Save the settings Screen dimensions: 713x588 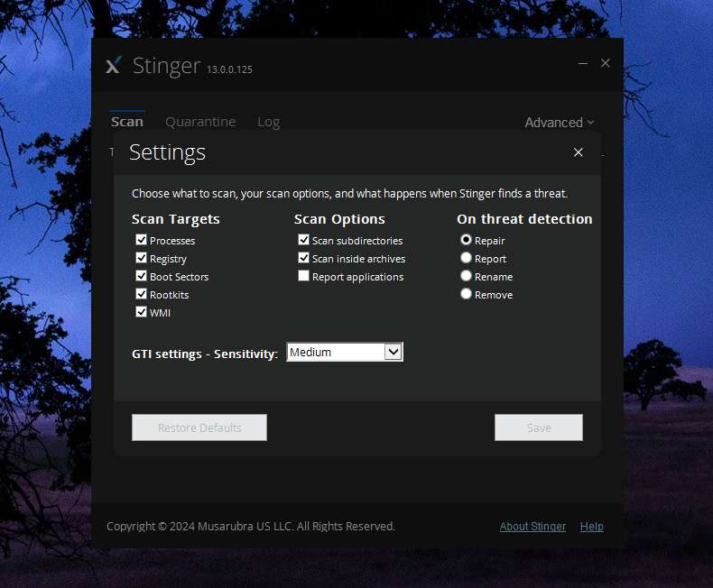[539, 427]
